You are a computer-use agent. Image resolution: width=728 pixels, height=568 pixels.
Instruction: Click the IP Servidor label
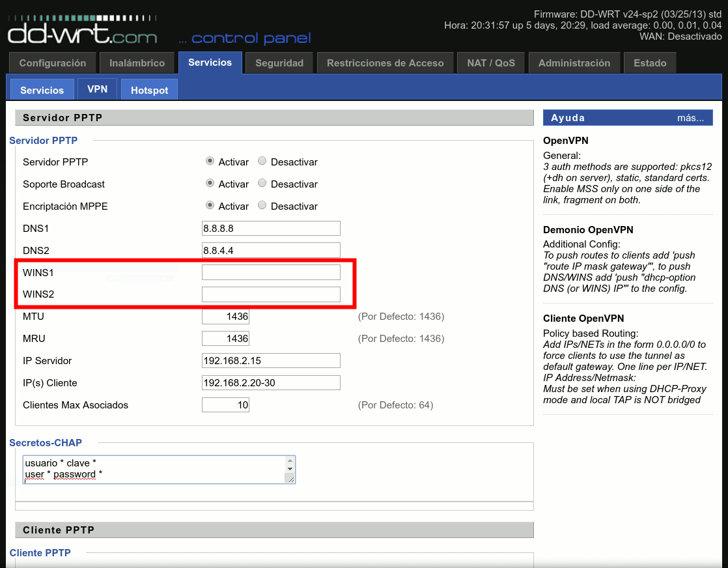(48, 361)
